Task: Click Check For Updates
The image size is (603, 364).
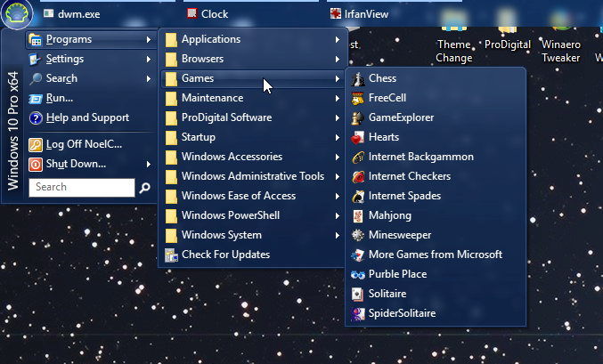Action: 224,255
